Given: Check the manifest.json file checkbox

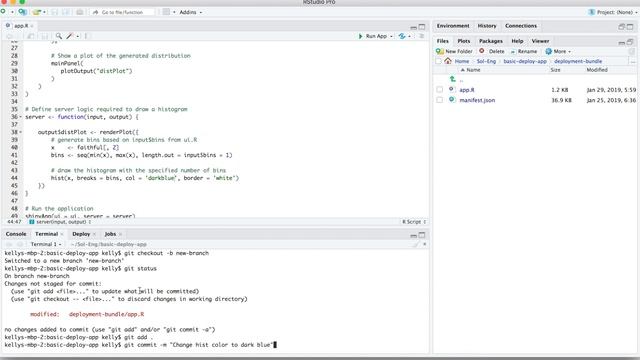Looking at the screenshot, I should point(439,100).
